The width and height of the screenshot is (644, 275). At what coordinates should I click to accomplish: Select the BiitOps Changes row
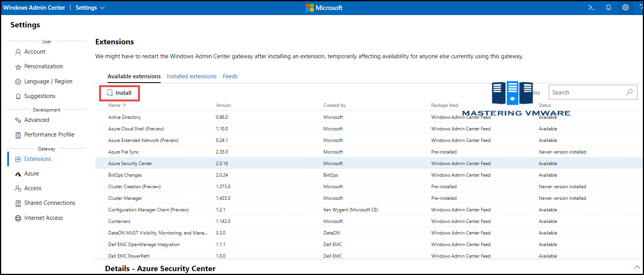369,175
